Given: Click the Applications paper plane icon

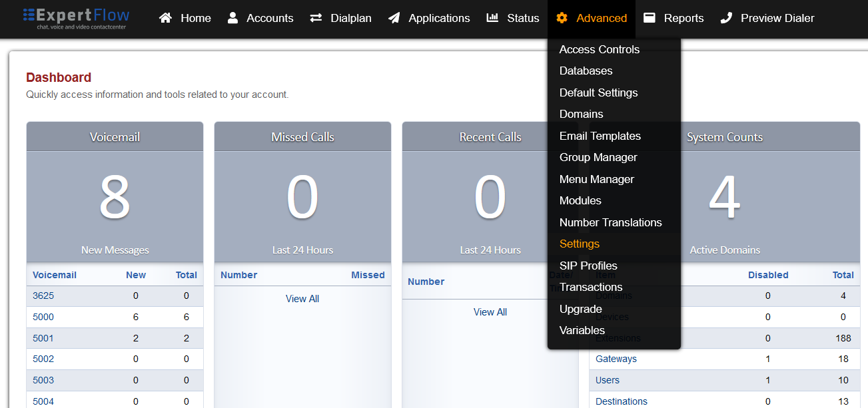Looking at the screenshot, I should (x=394, y=18).
